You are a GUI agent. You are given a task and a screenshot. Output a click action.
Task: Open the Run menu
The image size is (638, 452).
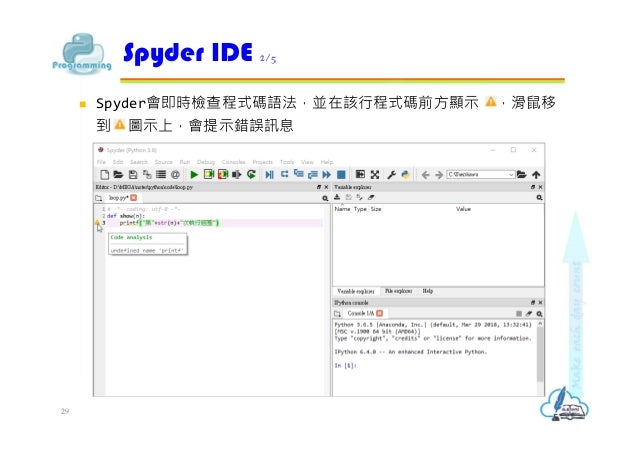[185, 162]
